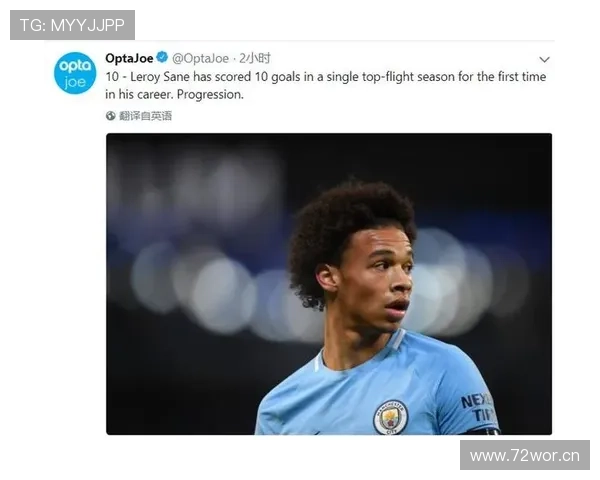Click the dark armband at the sleeve edge

pos(483,431)
